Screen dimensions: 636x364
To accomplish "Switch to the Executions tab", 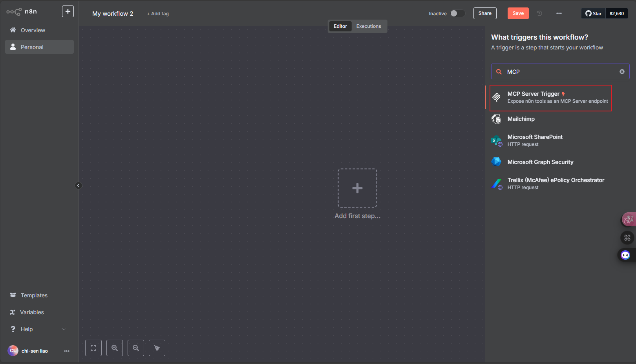I will [369, 26].
